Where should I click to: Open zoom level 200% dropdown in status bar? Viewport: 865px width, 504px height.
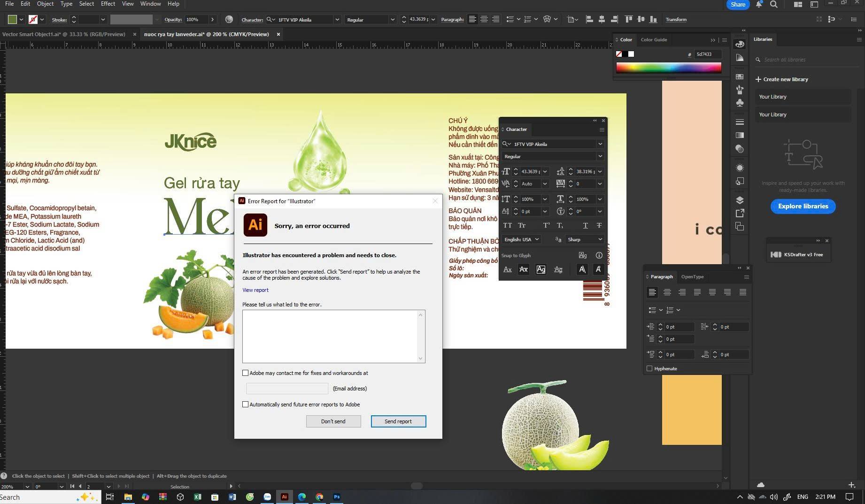point(27,487)
